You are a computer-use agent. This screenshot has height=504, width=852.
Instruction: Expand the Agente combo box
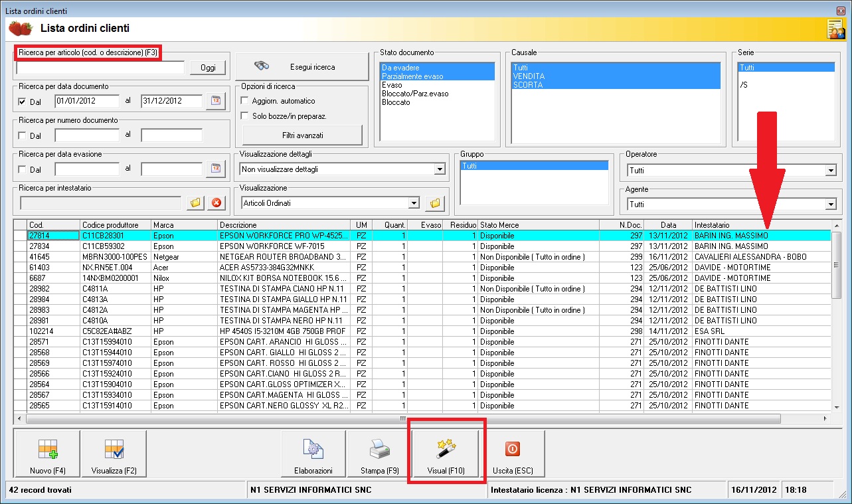point(830,205)
